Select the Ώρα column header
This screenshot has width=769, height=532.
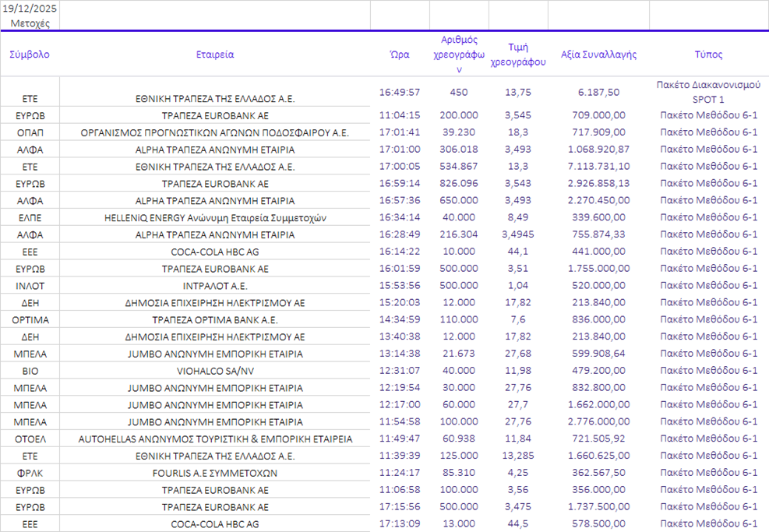pyautogui.click(x=400, y=55)
